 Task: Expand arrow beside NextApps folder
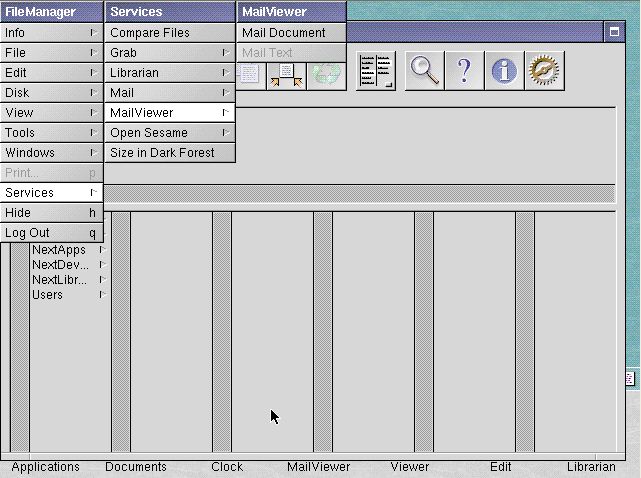103,249
